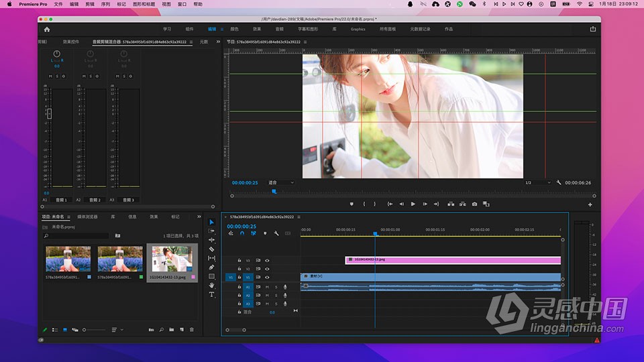The width and height of the screenshot is (644, 362).
Task: Toggle the V3 track lock
Action: click(x=239, y=261)
